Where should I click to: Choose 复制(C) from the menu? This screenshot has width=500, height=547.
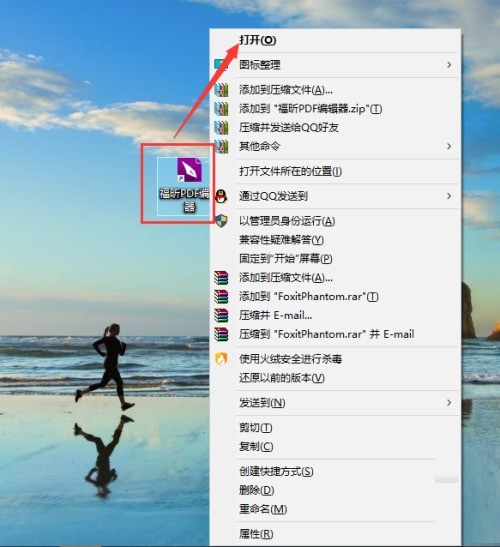(x=256, y=447)
